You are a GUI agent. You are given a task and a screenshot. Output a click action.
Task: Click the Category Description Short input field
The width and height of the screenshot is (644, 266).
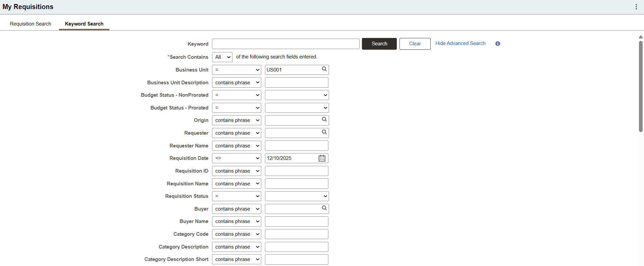[x=297, y=259]
